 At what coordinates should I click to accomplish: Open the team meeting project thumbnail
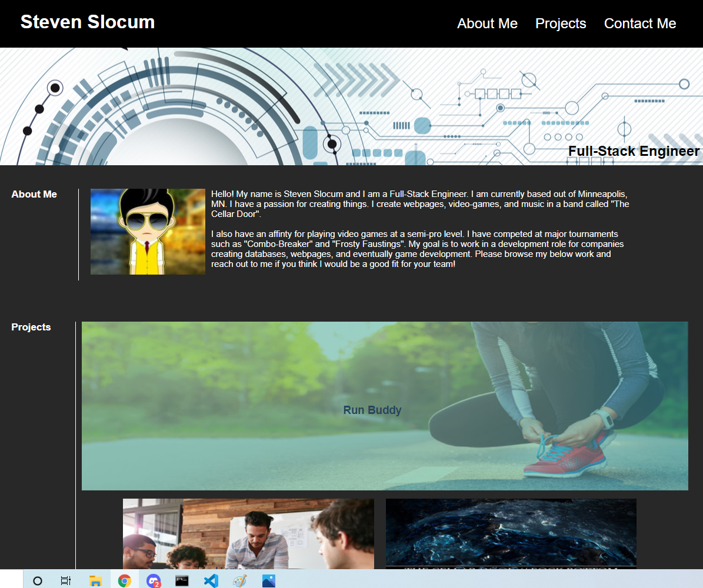pyautogui.click(x=248, y=534)
